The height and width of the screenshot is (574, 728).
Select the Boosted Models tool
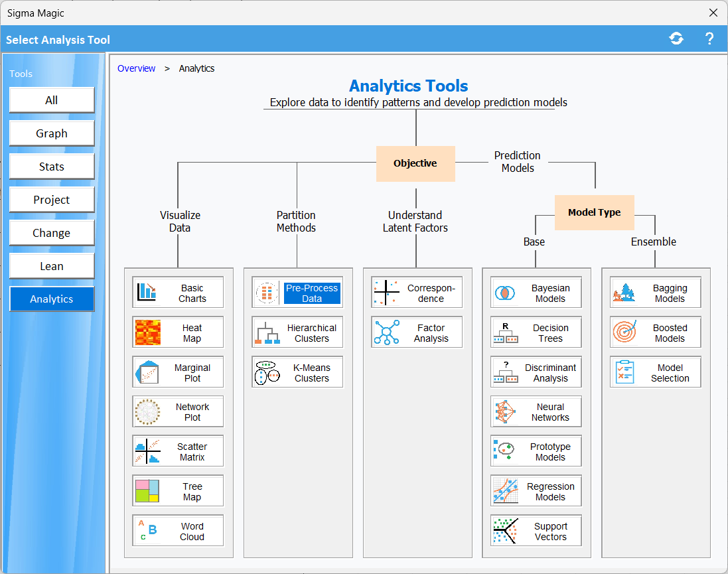[x=656, y=332]
